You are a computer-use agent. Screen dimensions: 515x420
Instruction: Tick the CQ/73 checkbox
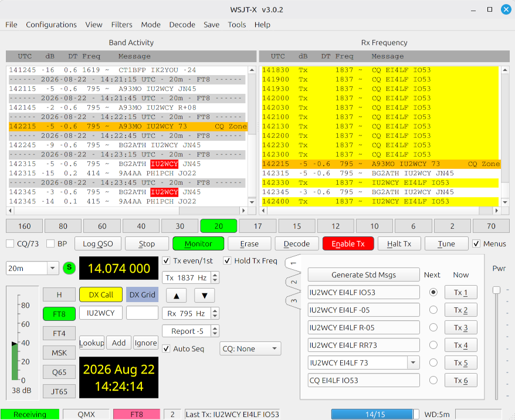click(10, 243)
